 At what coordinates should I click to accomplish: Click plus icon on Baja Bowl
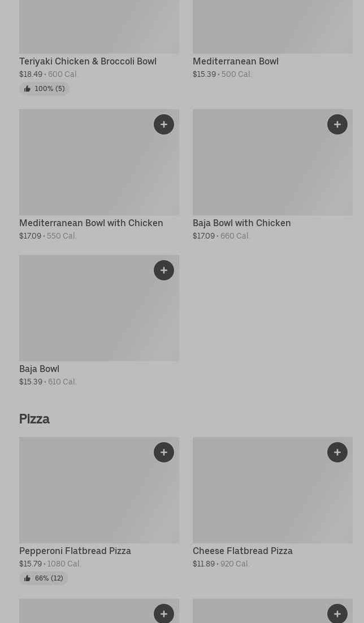point(164,270)
